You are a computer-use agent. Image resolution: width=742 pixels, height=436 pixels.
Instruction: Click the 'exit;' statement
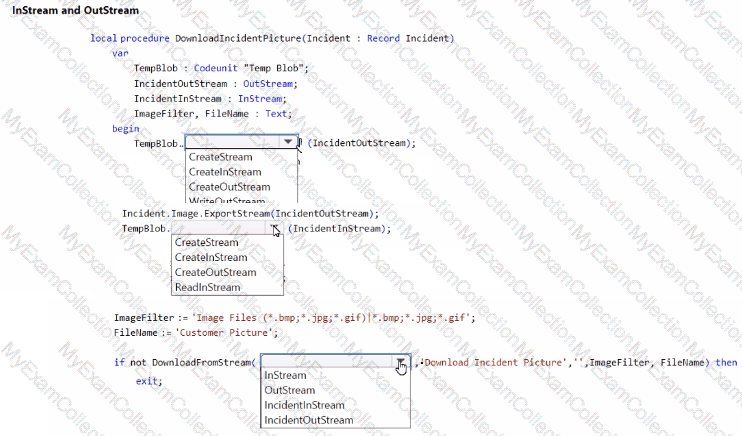click(148, 381)
